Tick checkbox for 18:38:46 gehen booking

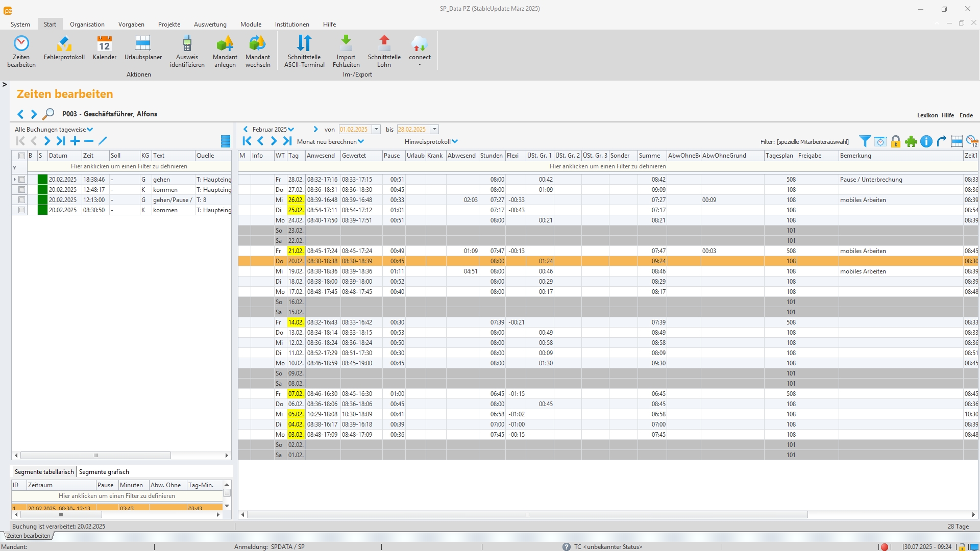coord(21,180)
